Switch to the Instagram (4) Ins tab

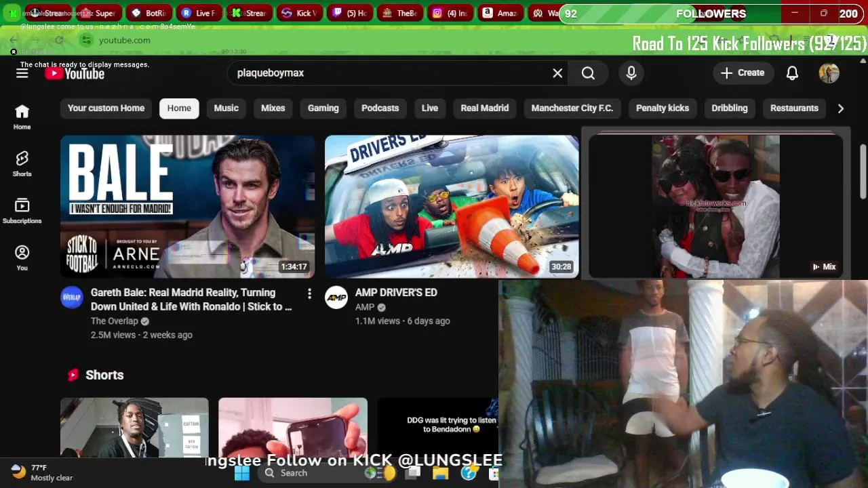tap(450, 13)
